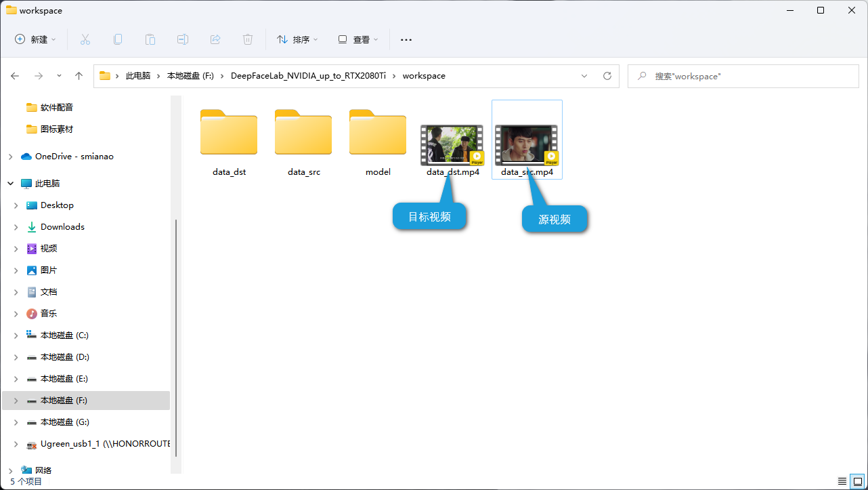Select Ugreen_usb1_1 network drive

(x=98, y=443)
